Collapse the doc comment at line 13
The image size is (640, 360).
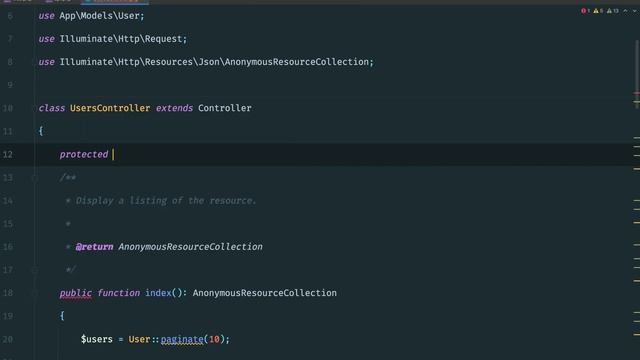click(x=35, y=178)
